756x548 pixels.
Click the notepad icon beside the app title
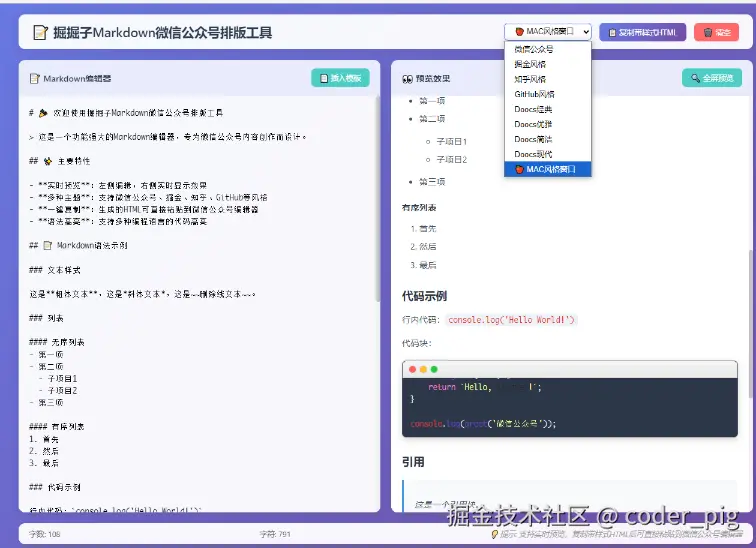pos(40,32)
